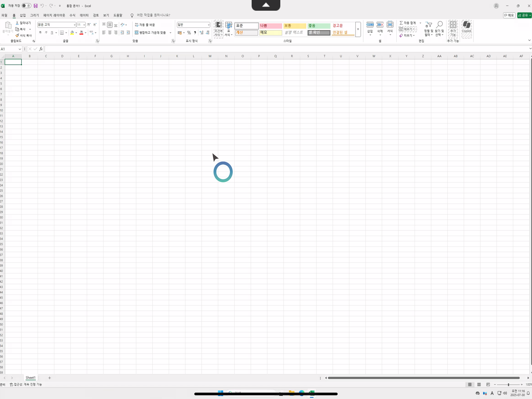Click the Cut (잘라내기) scissors icon

coord(17,23)
